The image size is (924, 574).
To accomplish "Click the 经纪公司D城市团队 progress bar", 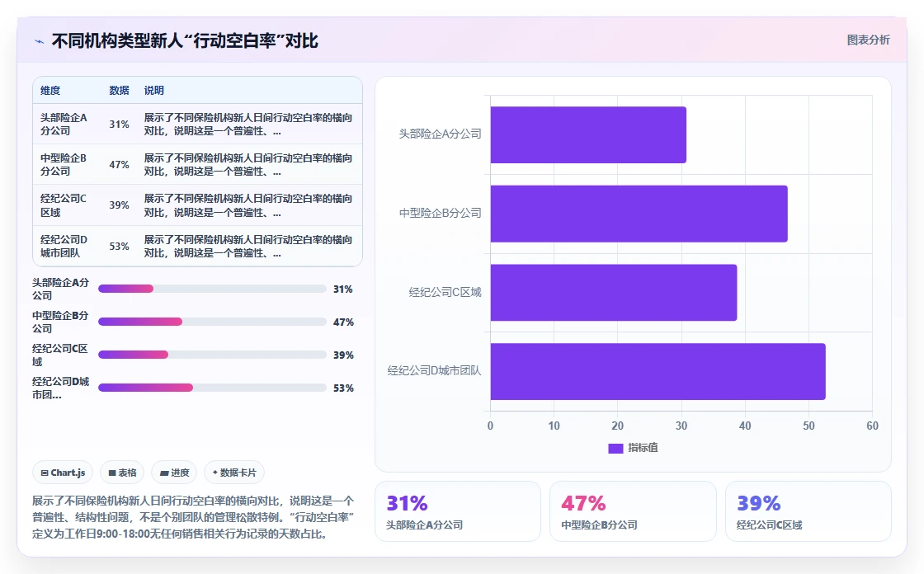I will [x=212, y=388].
